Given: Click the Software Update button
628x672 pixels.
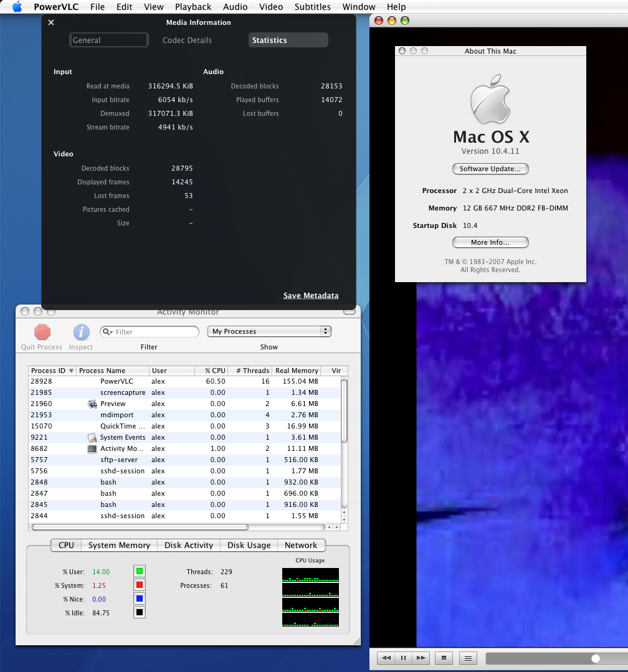Looking at the screenshot, I should pos(490,169).
